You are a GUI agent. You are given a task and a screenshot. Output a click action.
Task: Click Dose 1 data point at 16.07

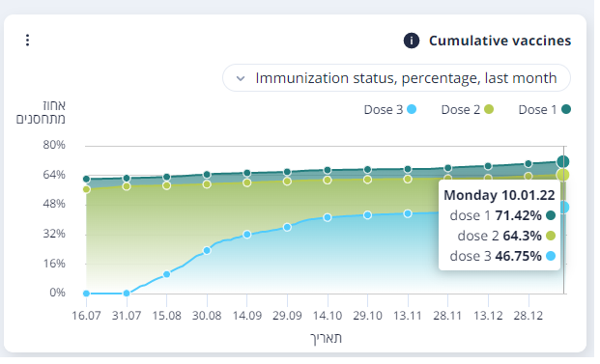pos(87,180)
